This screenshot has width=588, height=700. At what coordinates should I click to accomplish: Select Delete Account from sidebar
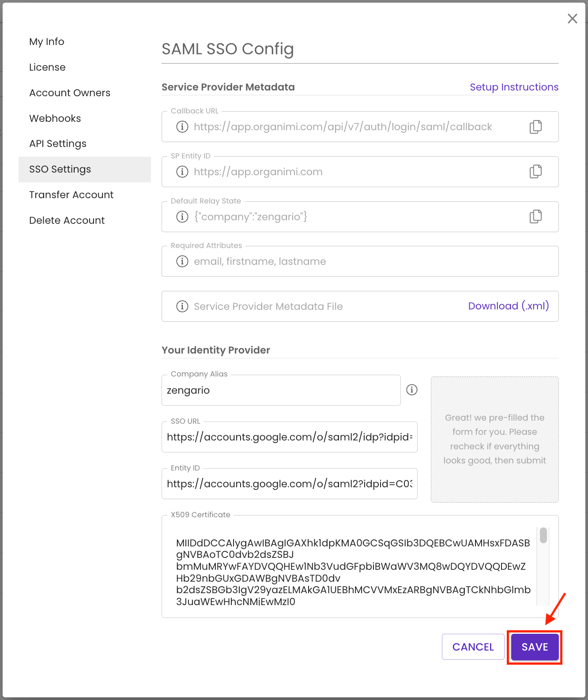[x=67, y=220]
